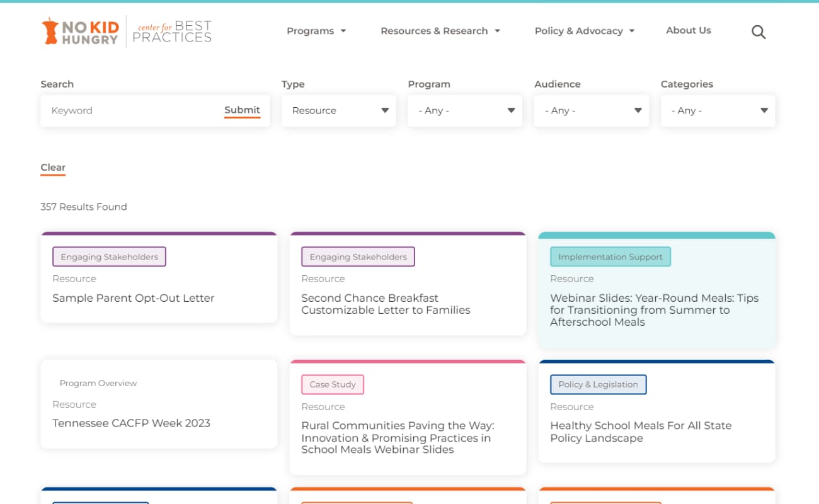Expand the Programs menu
819x504 pixels.
[x=316, y=31]
